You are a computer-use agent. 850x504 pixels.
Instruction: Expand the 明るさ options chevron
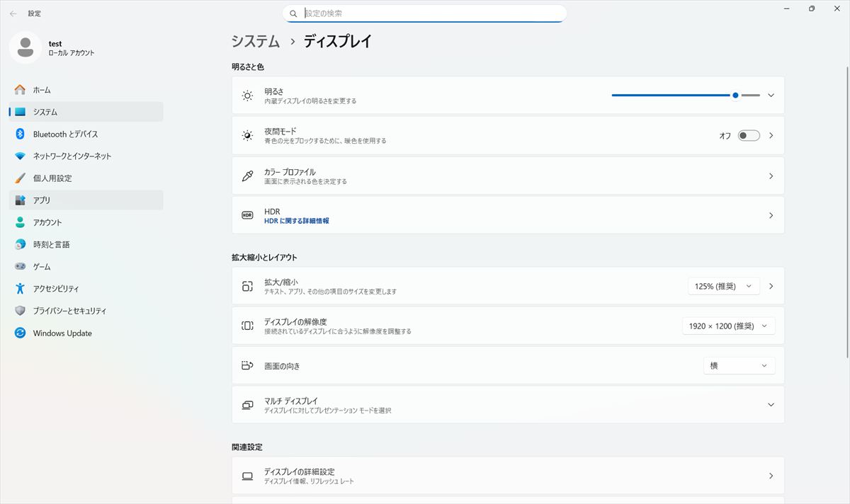(771, 96)
